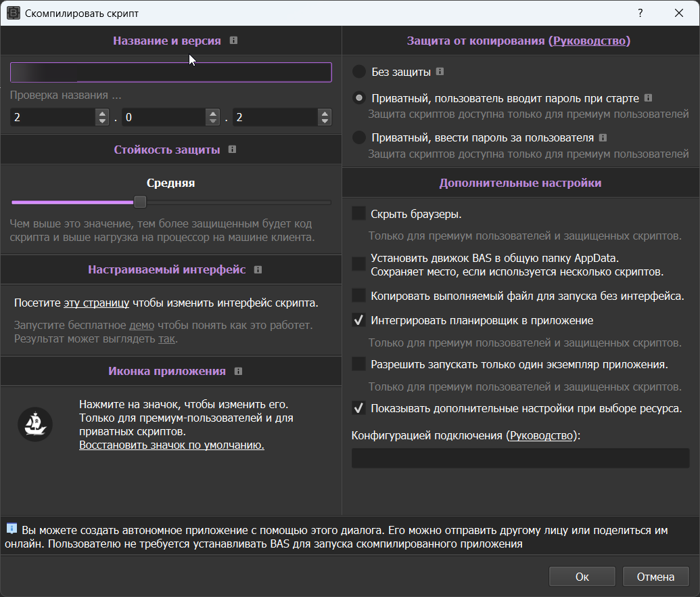700x597 pixels.
Task: Select 'Приватный, ввести пароль за пользователя'
Action: coord(358,137)
